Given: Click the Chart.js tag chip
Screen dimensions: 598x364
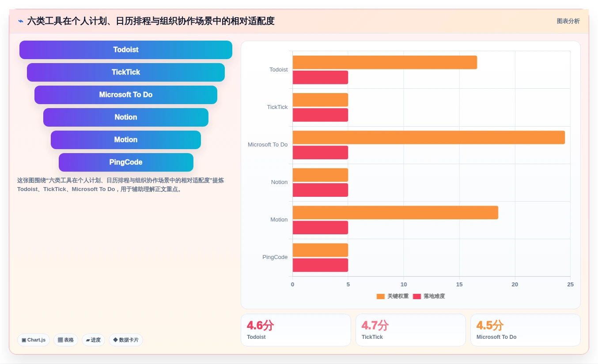Looking at the screenshot, I should (34, 340).
